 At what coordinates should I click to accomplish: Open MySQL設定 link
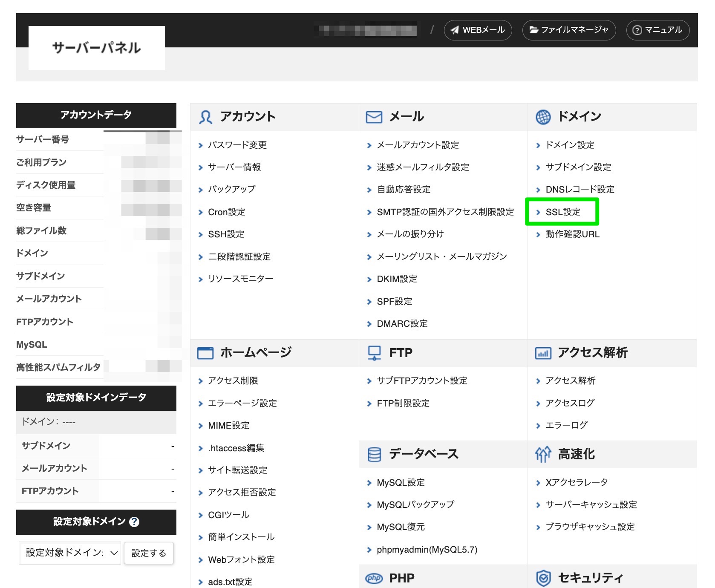[x=401, y=482]
